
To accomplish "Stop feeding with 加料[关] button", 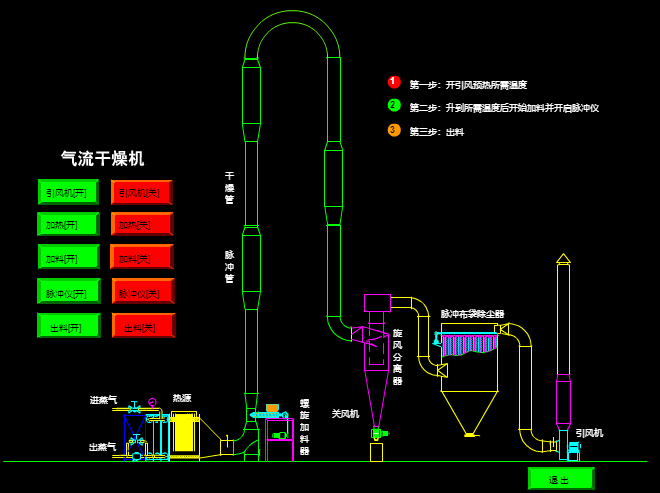I will [142, 256].
